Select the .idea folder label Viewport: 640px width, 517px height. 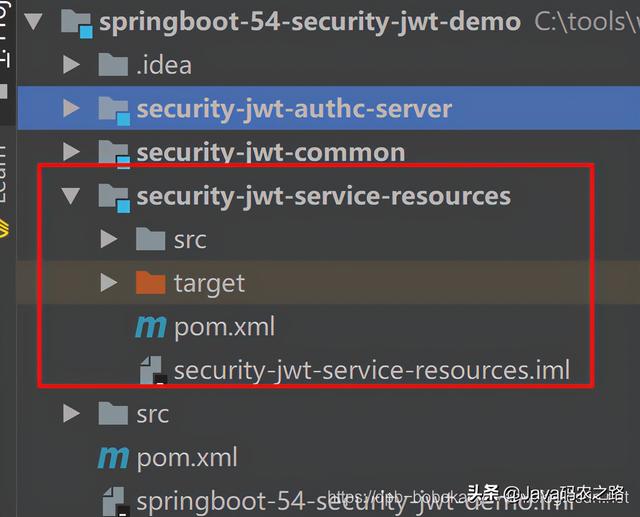coord(164,65)
